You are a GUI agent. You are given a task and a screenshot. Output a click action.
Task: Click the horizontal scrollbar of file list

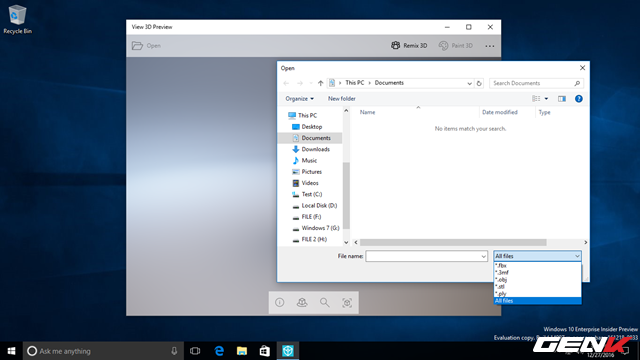453,242
